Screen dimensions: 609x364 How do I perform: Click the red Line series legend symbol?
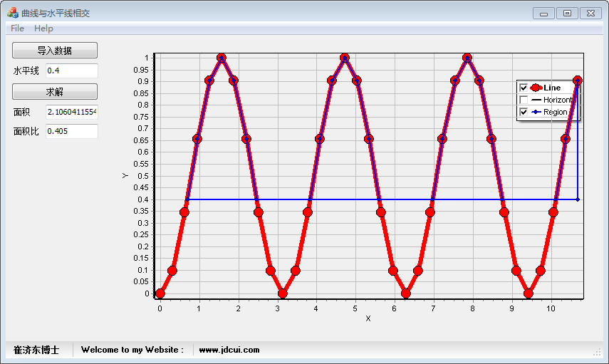(536, 88)
